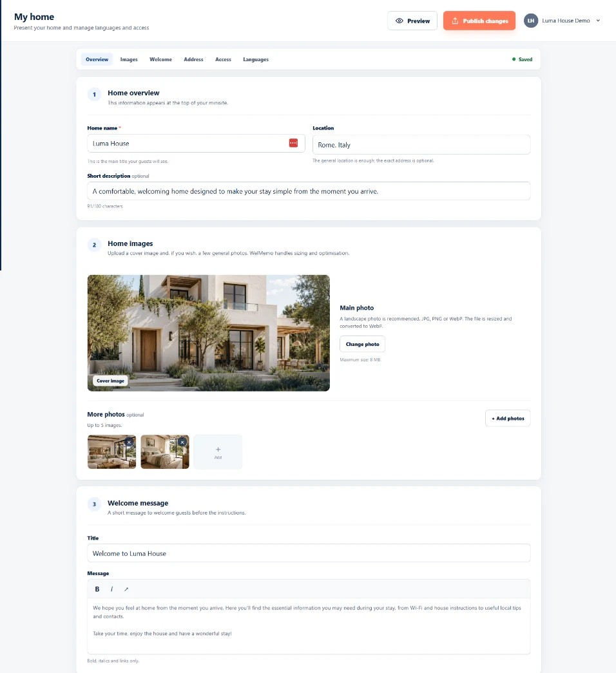The width and height of the screenshot is (616, 673).
Task: Remove the living room thumbnail photo
Action: pyautogui.click(x=129, y=442)
